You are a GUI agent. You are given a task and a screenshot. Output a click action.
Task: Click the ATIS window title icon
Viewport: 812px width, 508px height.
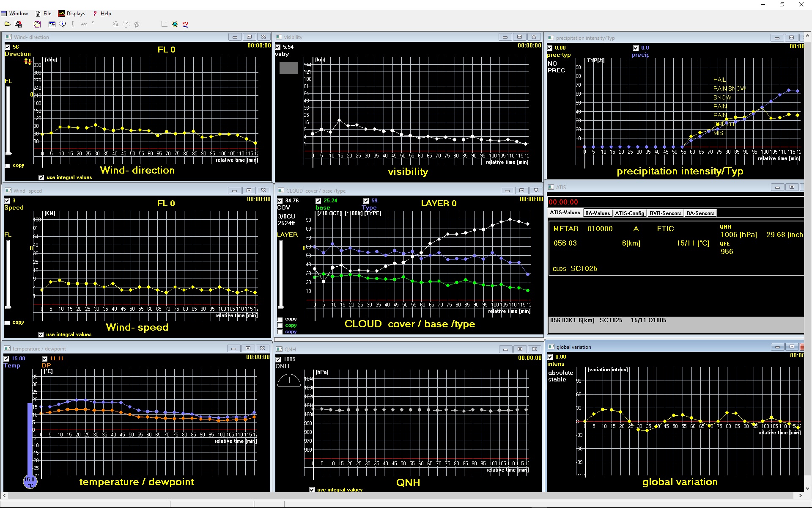tap(551, 187)
